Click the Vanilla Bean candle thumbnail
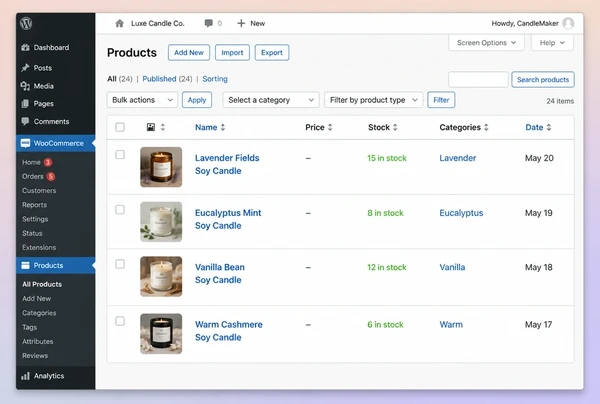This screenshot has width=600, height=404. (161, 277)
